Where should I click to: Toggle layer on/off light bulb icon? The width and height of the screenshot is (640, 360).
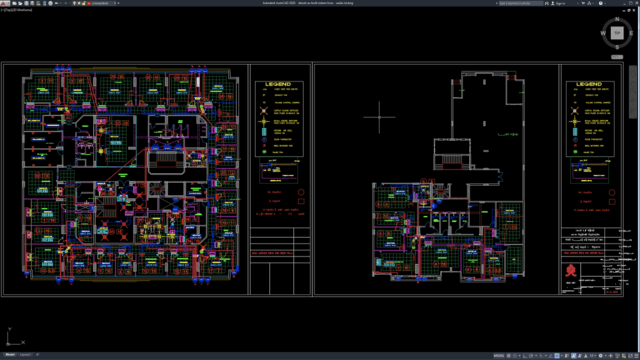[x=74, y=3]
